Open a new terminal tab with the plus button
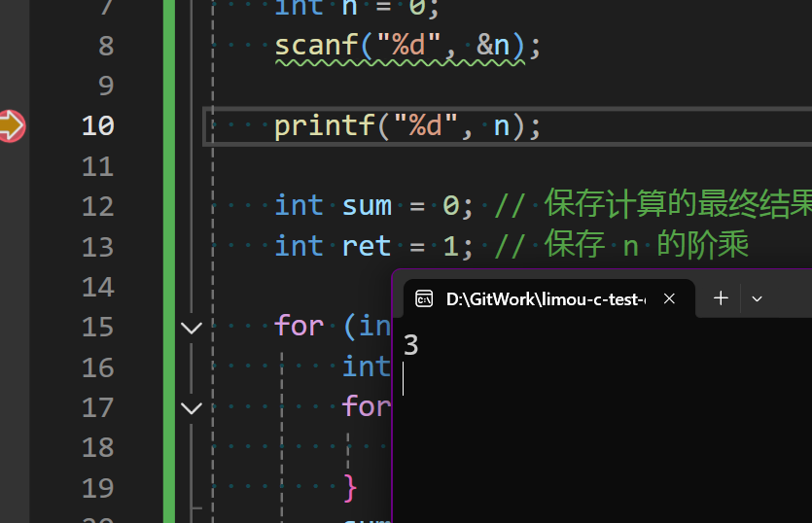 [x=721, y=298]
